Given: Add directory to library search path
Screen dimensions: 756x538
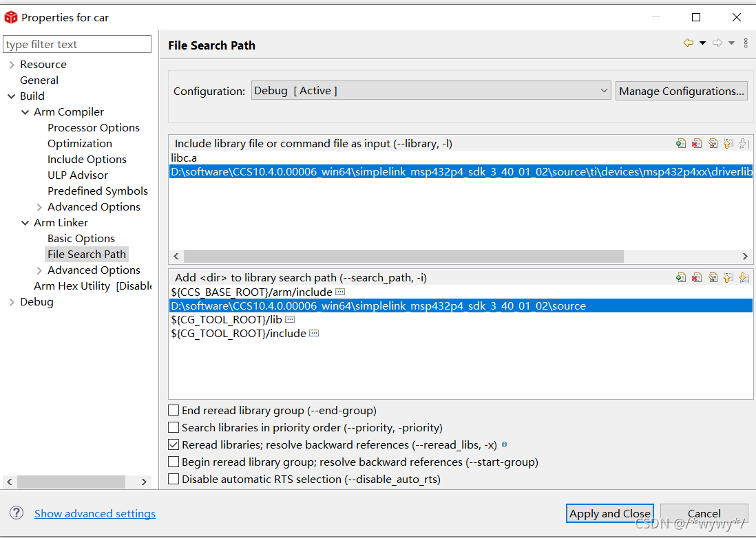Looking at the screenshot, I should (x=681, y=277).
